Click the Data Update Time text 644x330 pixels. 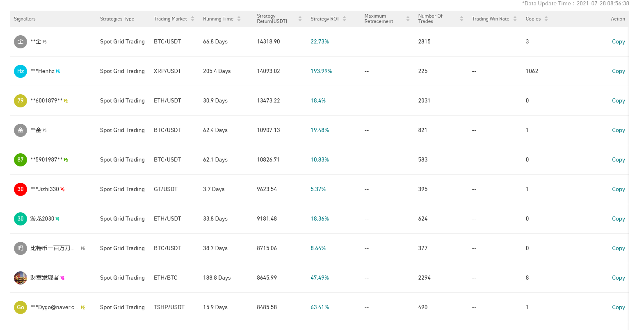pyautogui.click(x=575, y=3)
